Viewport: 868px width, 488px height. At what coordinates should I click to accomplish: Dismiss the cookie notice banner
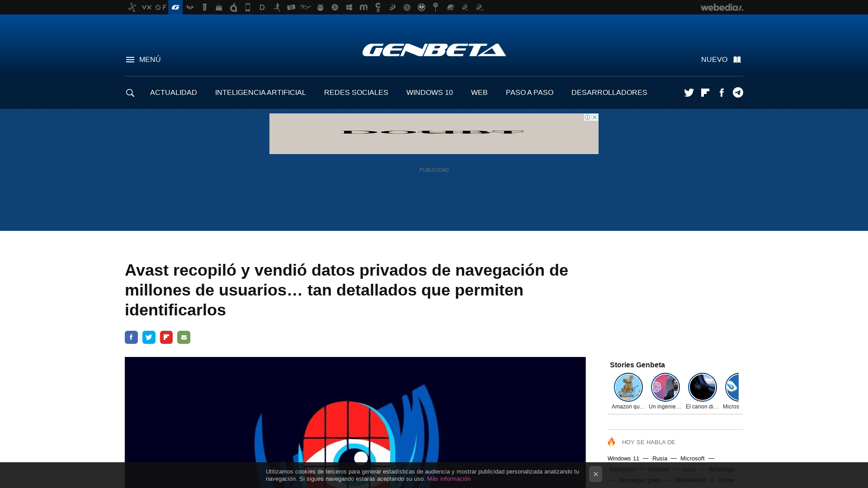tap(595, 474)
